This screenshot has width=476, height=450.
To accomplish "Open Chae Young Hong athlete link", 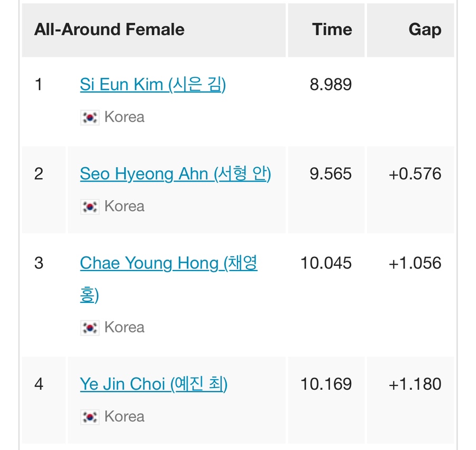I will (x=169, y=279).
